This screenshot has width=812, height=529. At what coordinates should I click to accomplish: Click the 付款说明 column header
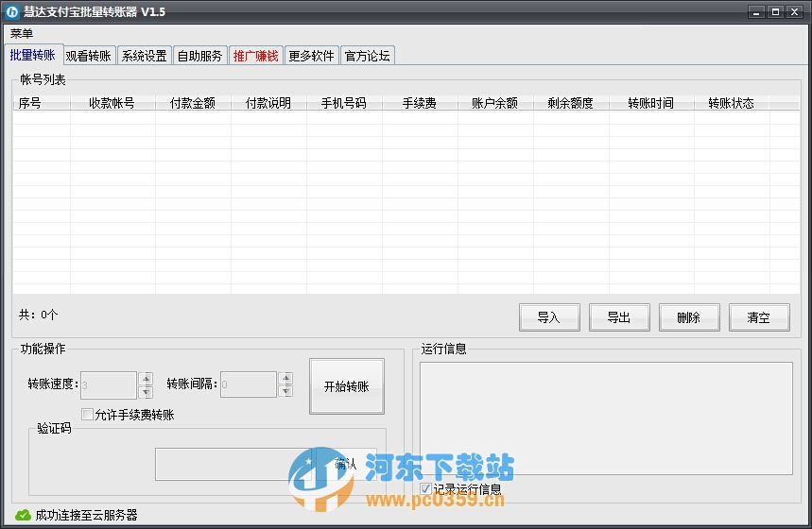[268, 103]
